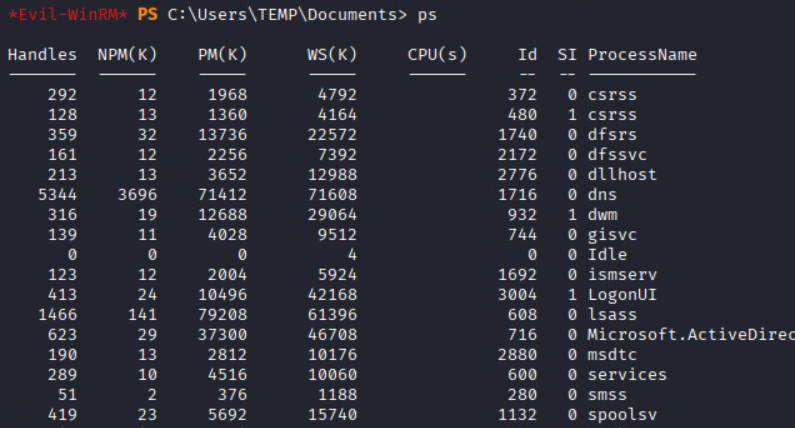
Task: Click process Id 280 of smss
Action: [x=522, y=395]
